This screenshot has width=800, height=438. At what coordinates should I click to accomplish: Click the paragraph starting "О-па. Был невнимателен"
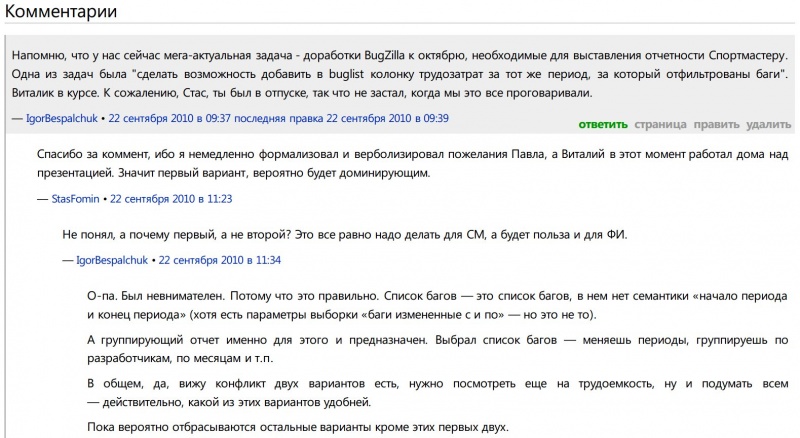click(437, 305)
